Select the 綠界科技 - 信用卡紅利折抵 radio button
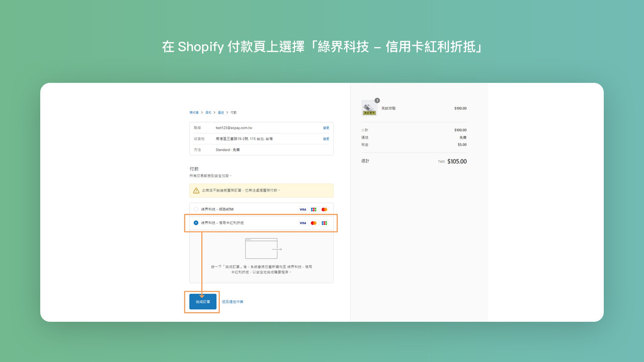Screen dimensions: 644x362 coord(196,223)
